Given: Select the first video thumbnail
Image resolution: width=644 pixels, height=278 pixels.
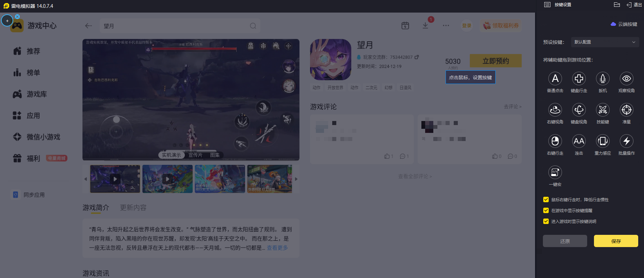Looking at the screenshot, I should (115, 179).
